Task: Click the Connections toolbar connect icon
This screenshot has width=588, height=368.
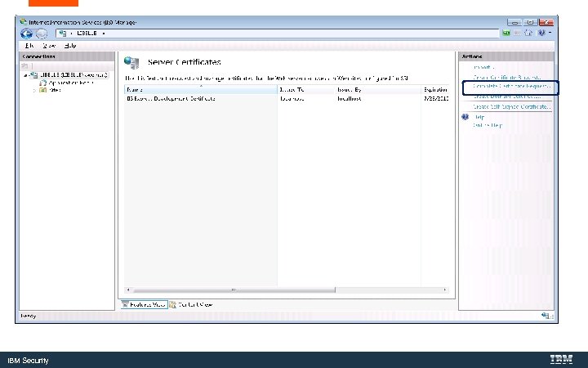Action: 24,65
